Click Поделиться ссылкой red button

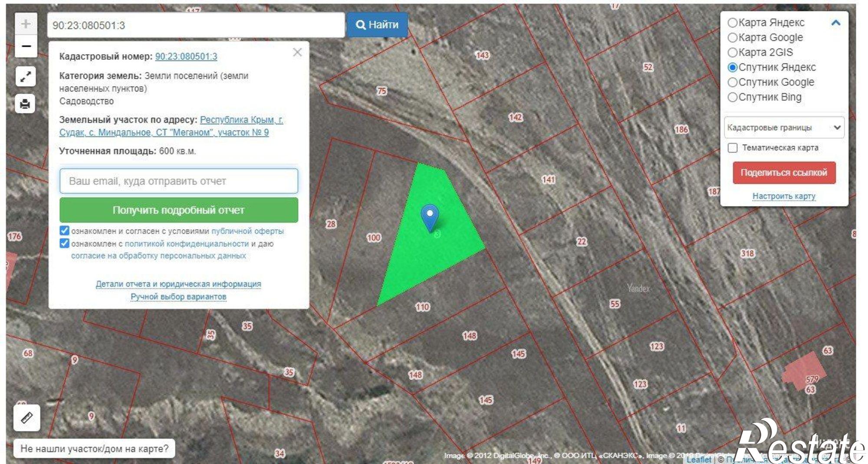coord(784,173)
